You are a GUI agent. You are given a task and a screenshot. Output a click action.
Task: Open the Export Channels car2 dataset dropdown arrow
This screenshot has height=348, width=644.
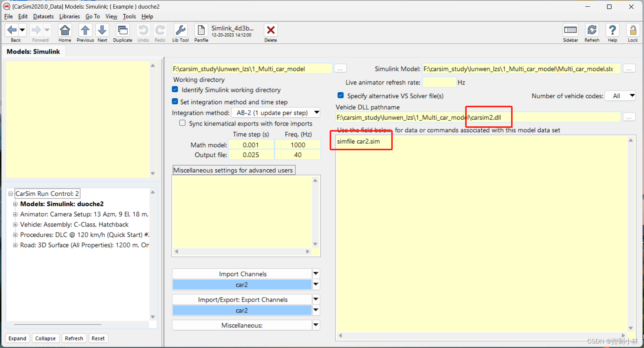click(x=316, y=310)
